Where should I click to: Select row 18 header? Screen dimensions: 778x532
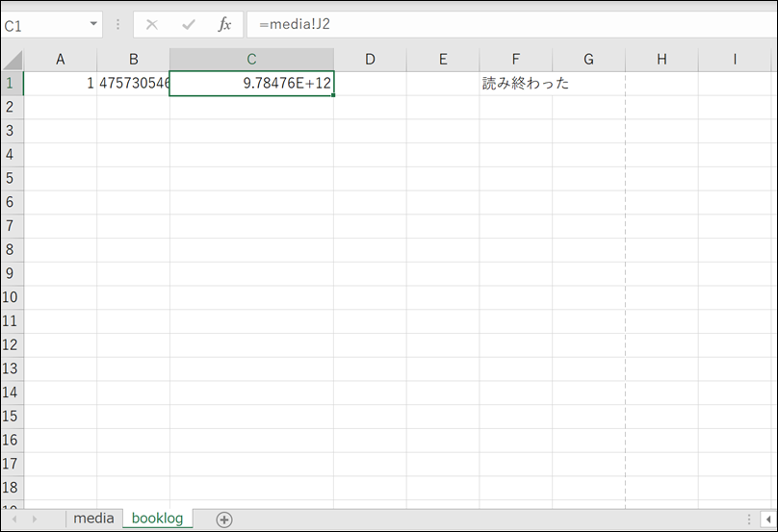coord(12,488)
